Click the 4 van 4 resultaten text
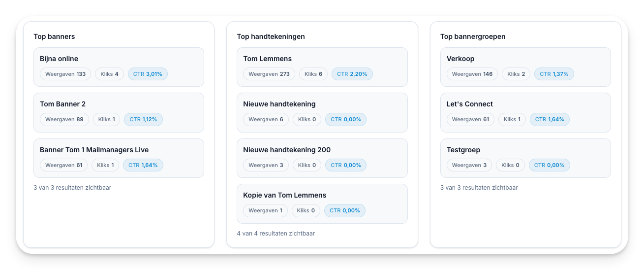Viewport: 644px width, 270px height. tap(276, 234)
